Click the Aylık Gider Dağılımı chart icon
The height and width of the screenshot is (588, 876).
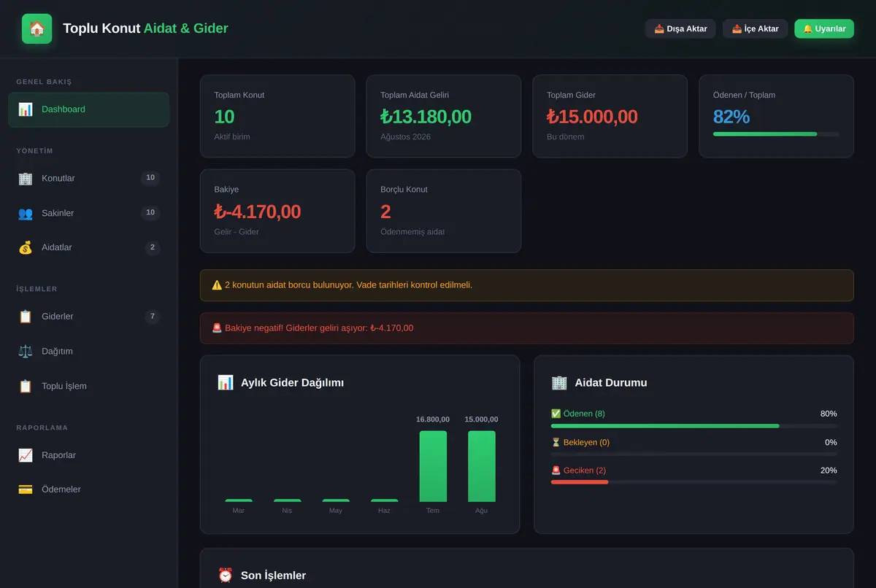pos(226,382)
